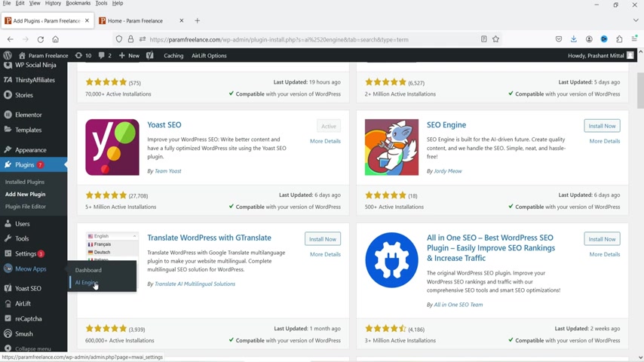Open the Yoast icon in the admin bar
This screenshot has width=644, height=362.
150,55
